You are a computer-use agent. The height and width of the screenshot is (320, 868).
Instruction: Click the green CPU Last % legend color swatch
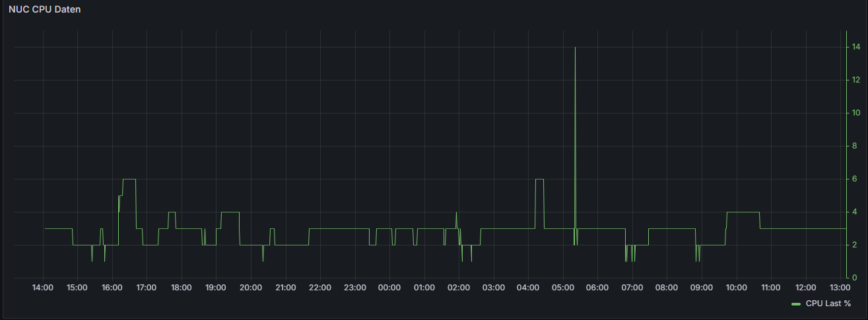point(795,304)
